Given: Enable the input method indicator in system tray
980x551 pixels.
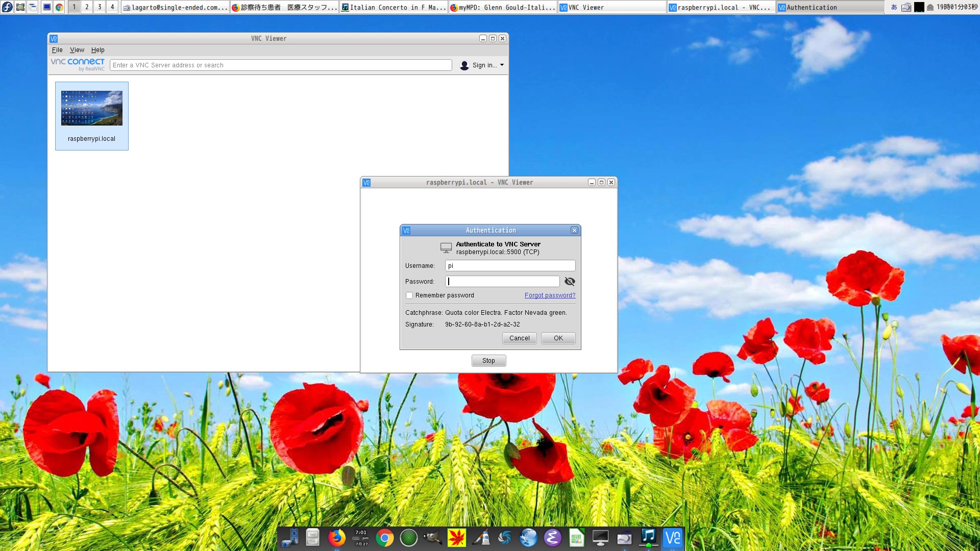Looking at the screenshot, I should [x=894, y=7].
